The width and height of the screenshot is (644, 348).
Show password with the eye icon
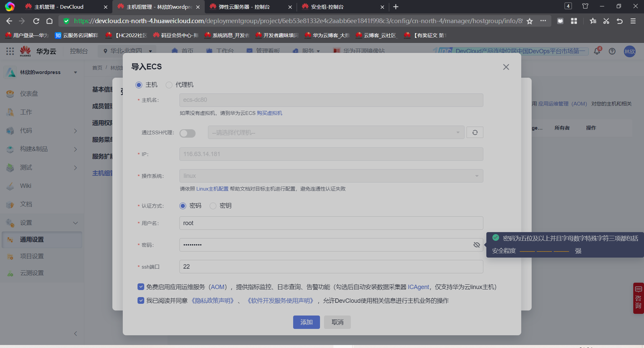pos(477,245)
